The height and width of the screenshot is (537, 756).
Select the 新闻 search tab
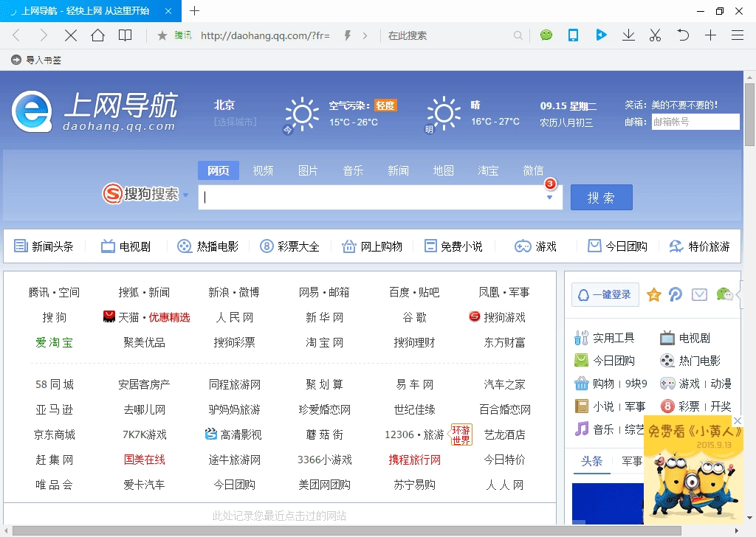click(x=398, y=170)
